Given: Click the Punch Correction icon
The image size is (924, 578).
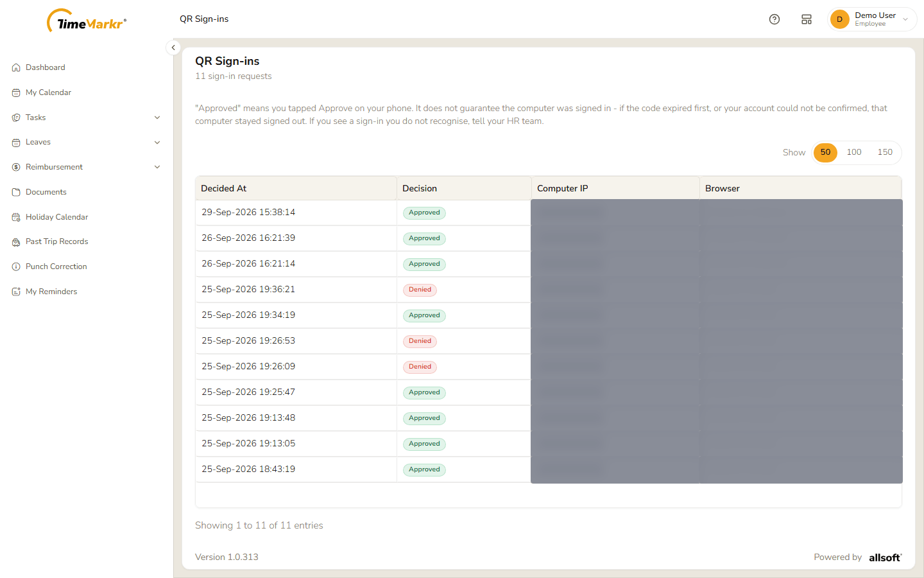Looking at the screenshot, I should coord(16,267).
